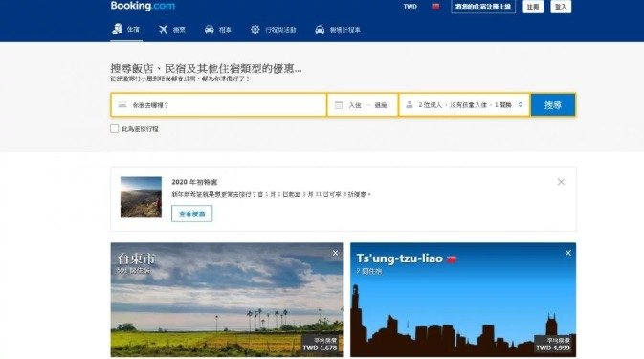
Task: Click the calendar icon in date field
Action: (x=339, y=105)
